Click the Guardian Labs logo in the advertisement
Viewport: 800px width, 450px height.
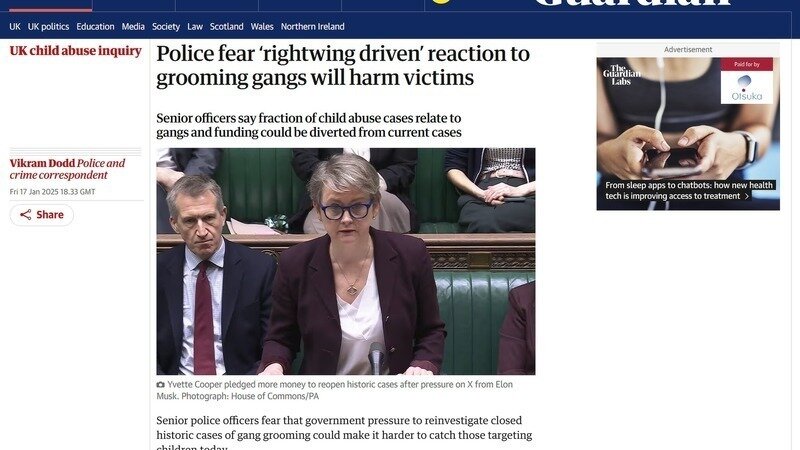[621, 74]
